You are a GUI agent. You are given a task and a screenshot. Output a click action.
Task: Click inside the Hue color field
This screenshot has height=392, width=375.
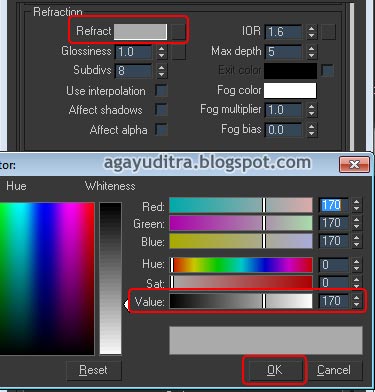coord(47,279)
